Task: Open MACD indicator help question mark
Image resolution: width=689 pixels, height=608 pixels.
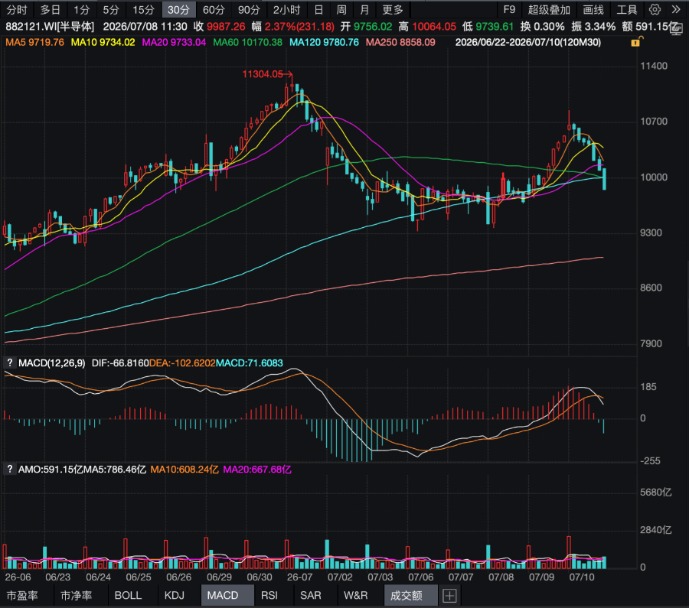Action: tap(9, 362)
